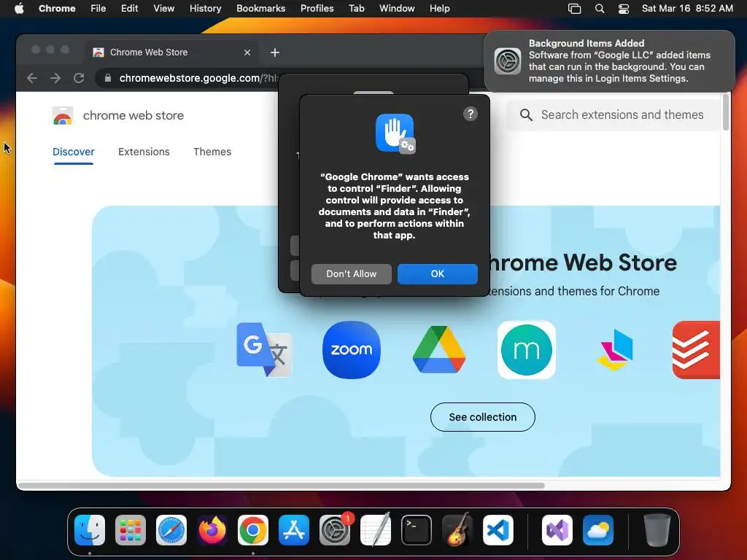747x560 pixels.
Task: Click the lock icon in address bar
Action: [108, 78]
